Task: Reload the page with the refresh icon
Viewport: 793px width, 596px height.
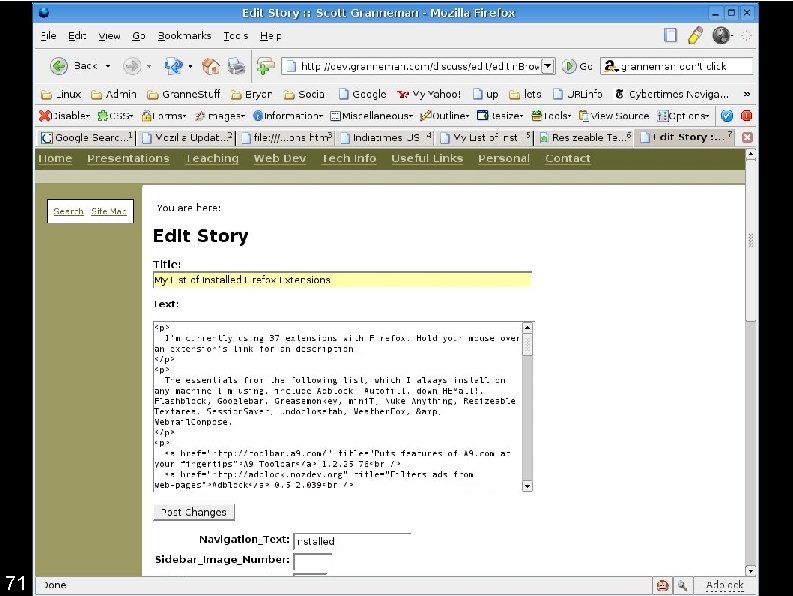Action: [x=173, y=66]
